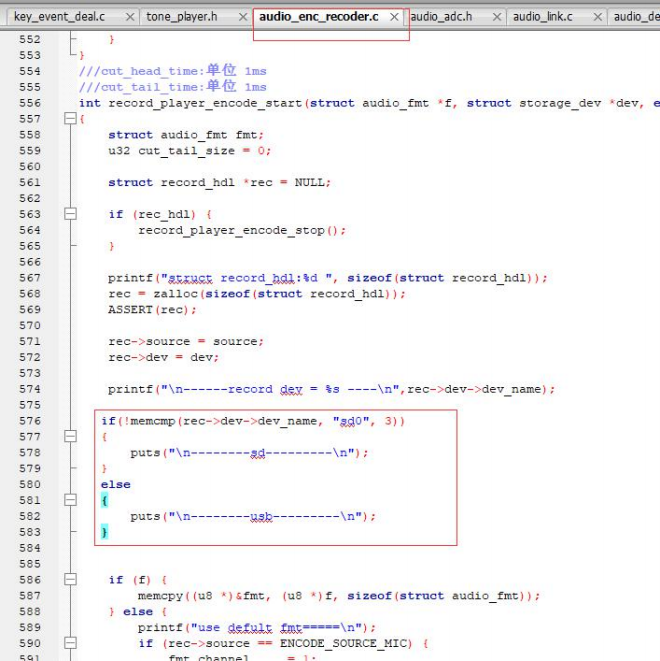Collapse the if (rec_hdl) block at line 563
Image resolution: width=660 pixels, height=661 pixels.
[70, 214]
